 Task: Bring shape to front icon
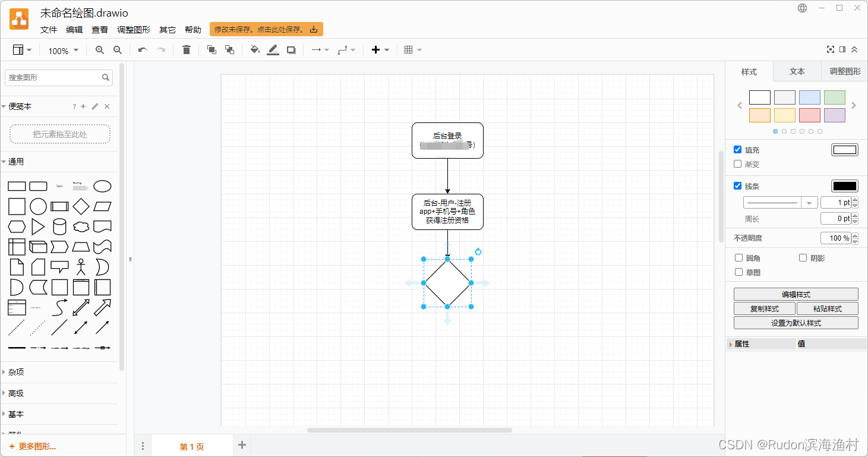(x=212, y=51)
